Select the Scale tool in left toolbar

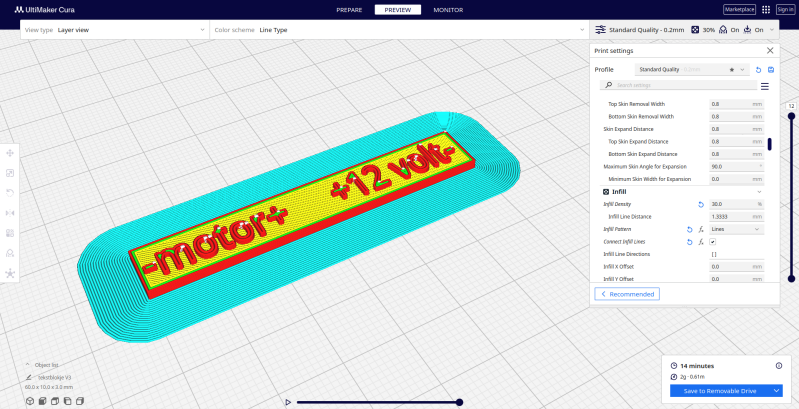(x=10, y=173)
